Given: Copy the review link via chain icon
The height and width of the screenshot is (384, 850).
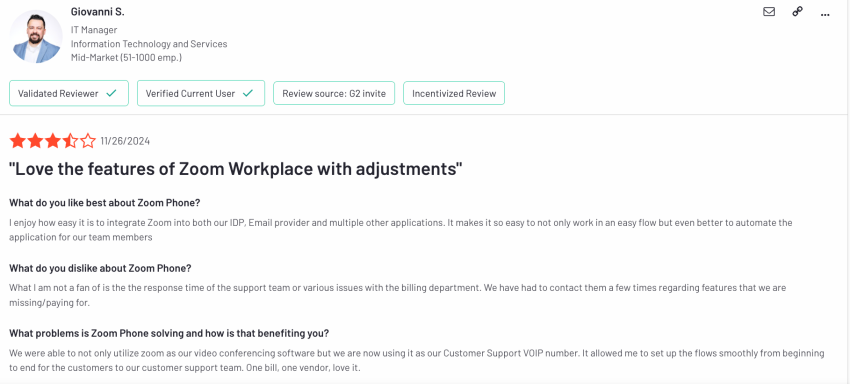Looking at the screenshot, I should (797, 11).
